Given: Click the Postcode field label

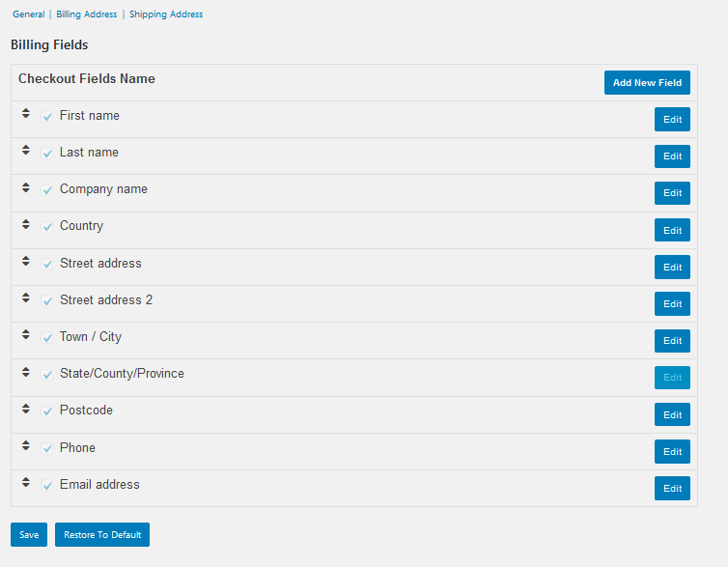Looking at the screenshot, I should click(x=86, y=411).
